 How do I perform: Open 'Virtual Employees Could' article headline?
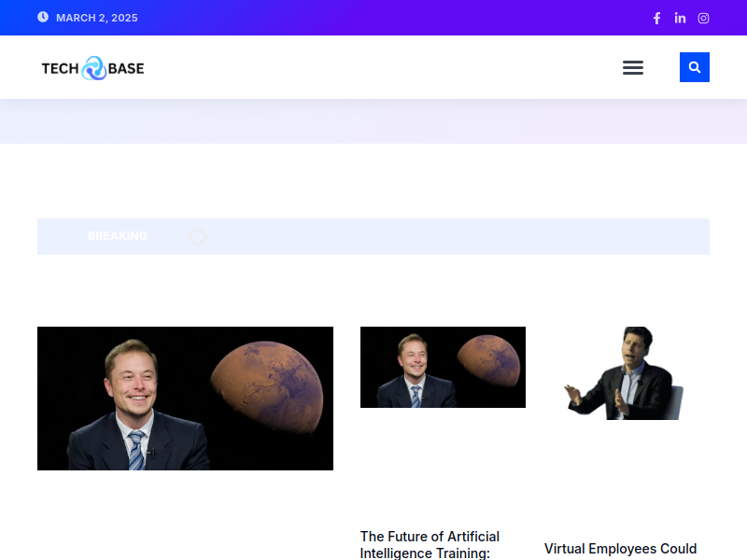click(620, 549)
